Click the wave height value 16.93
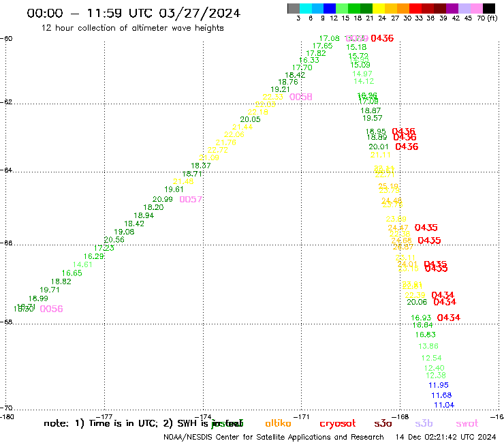This screenshot has width=504, height=443. pos(421,318)
